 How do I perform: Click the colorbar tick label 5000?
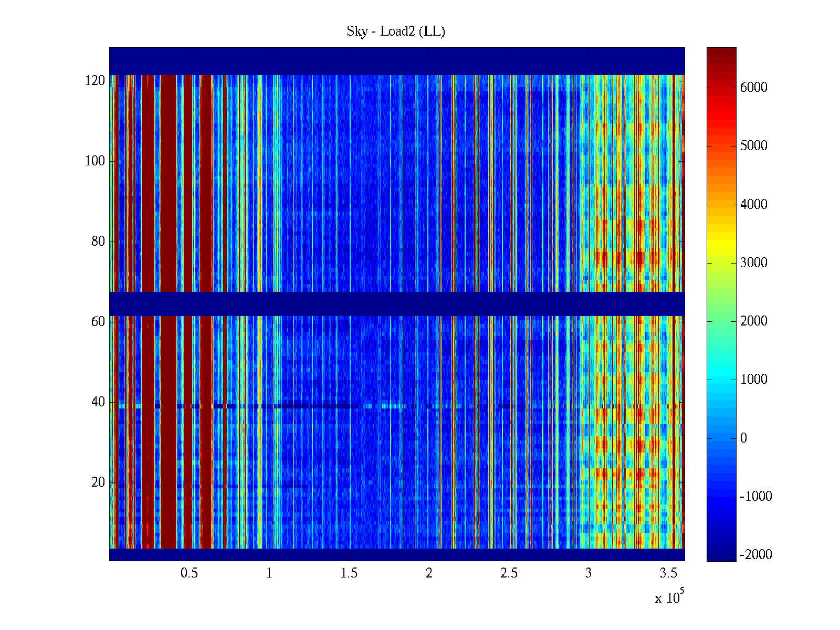point(753,146)
